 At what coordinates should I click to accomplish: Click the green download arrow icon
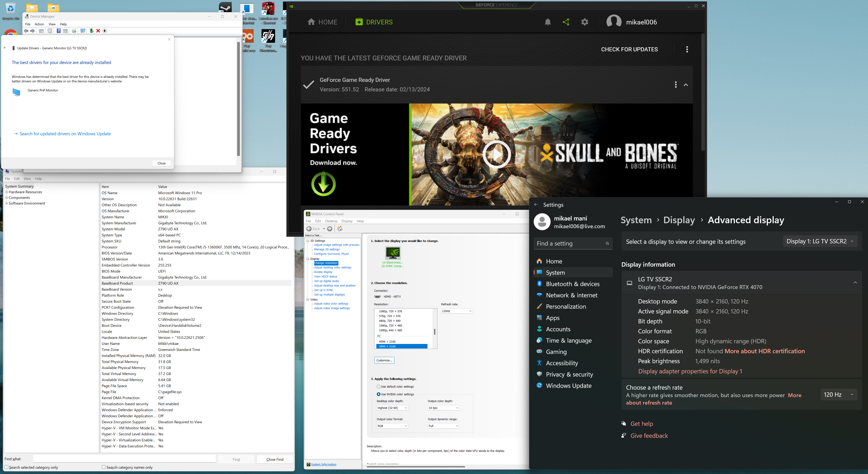point(323,184)
